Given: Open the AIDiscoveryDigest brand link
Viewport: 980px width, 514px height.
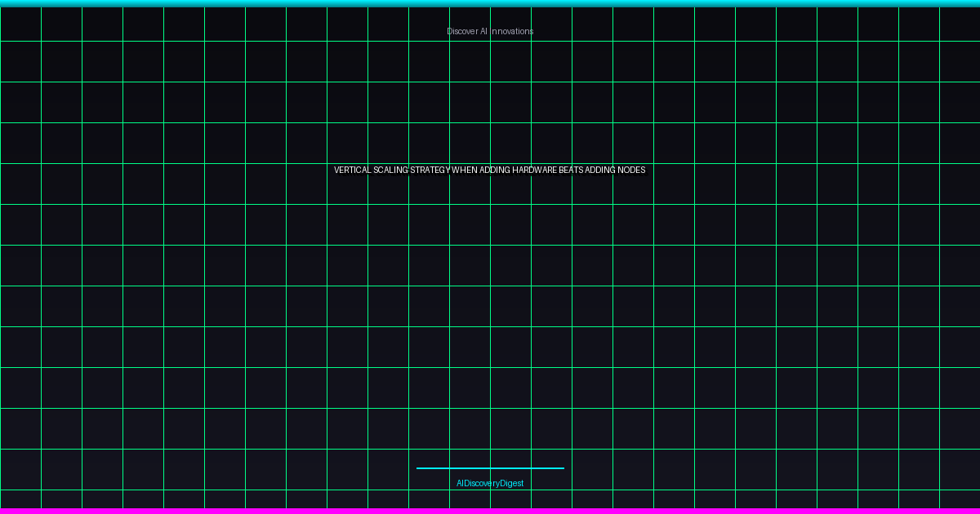Looking at the screenshot, I should (489, 483).
